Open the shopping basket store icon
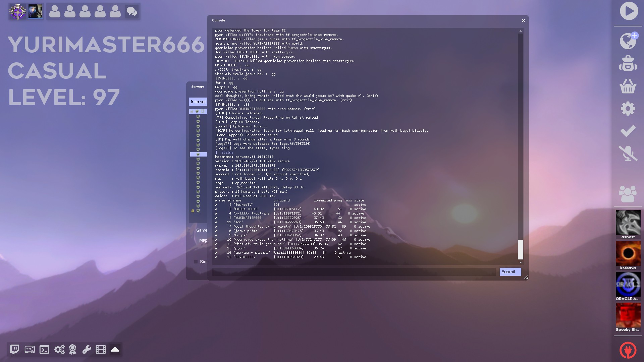Viewport: 644px width, 362px height. click(x=628, y=86)
